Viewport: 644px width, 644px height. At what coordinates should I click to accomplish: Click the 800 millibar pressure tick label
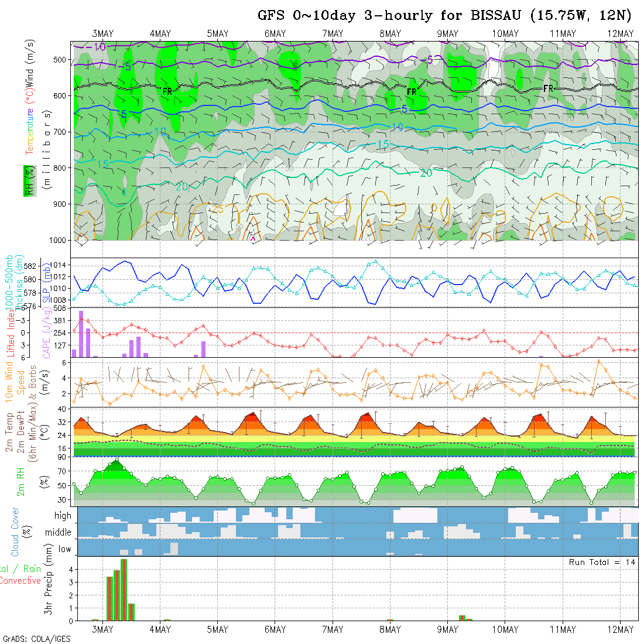pyautogui.click(x=60, y=169)
